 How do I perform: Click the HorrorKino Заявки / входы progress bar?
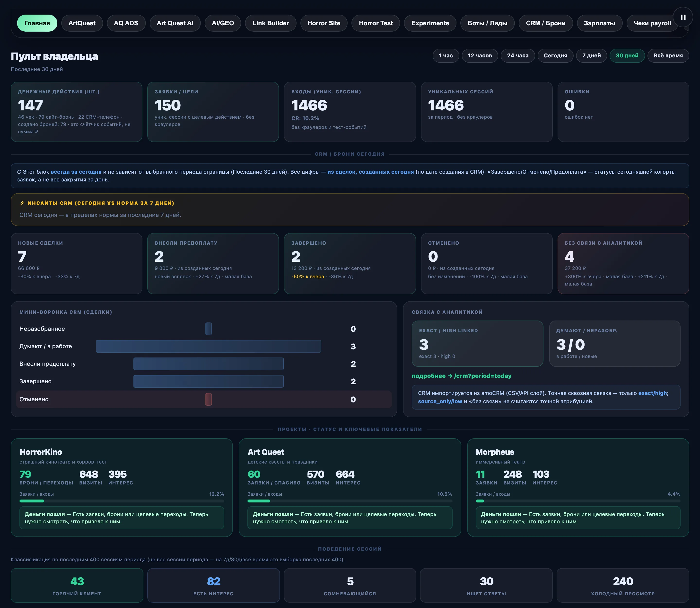pos(122,501)
